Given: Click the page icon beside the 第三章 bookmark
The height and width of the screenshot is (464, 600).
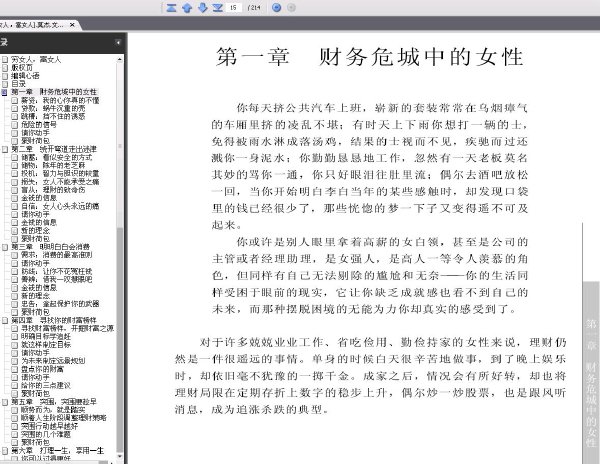Looking at the screenshot, I should click(4, 247).
